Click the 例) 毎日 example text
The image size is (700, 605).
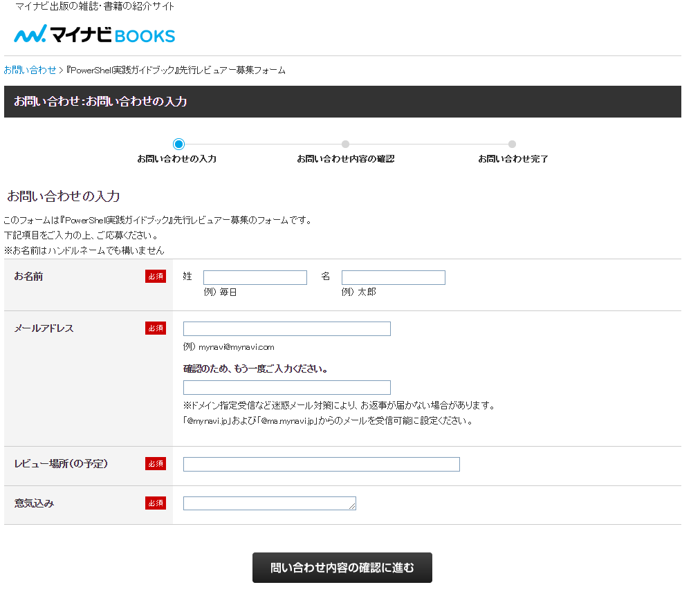coord(220,292)
